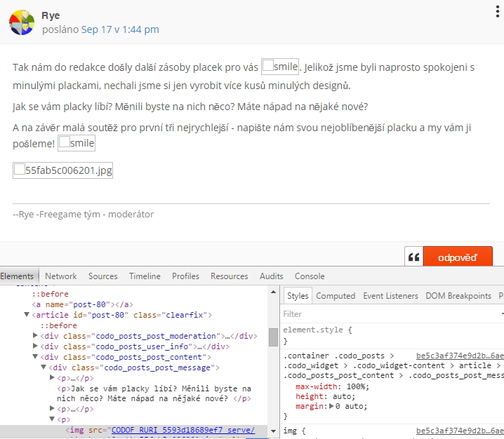Click the broken smile image after 'pro vás'
Image resolution: width=504 pixels, height=439 pixels.
pos(280,67)
